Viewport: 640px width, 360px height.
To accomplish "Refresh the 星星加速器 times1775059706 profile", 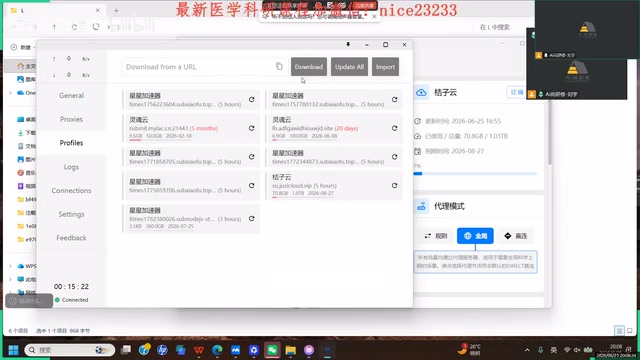I will 251,185.
